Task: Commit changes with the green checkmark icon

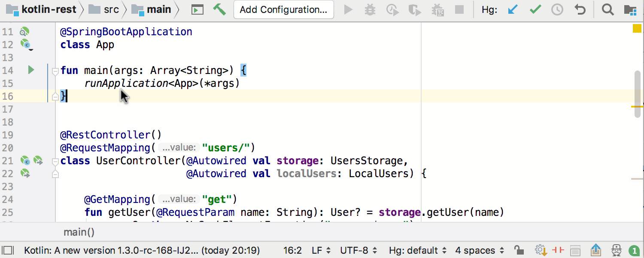Action: coord(535,9)
